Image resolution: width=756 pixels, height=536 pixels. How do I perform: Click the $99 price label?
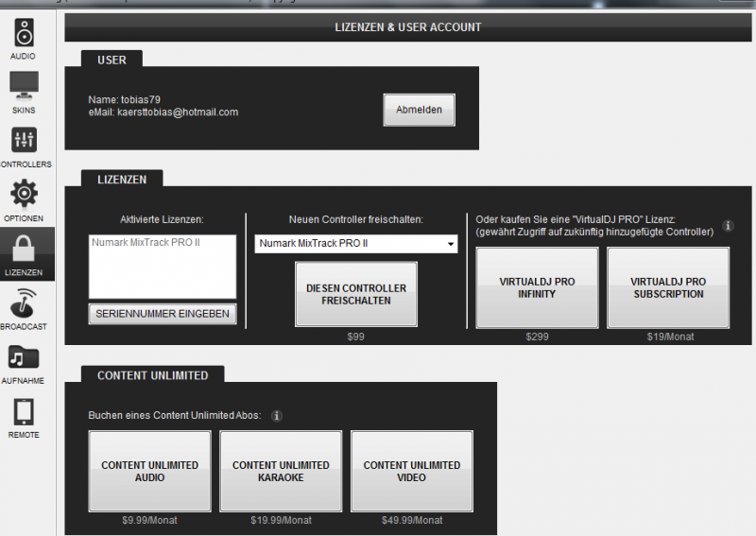pyautogui.click(x=356, y=337)
